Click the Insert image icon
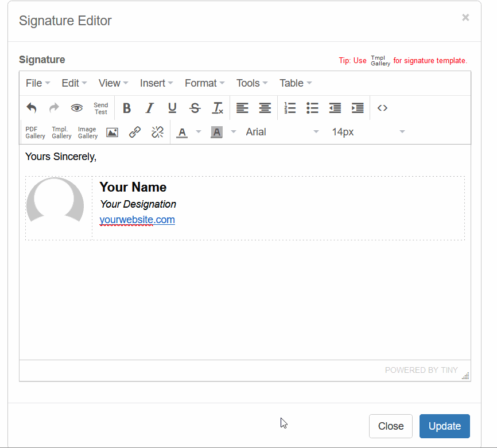This screenshot has width=497, height=448. pos(112,133)
